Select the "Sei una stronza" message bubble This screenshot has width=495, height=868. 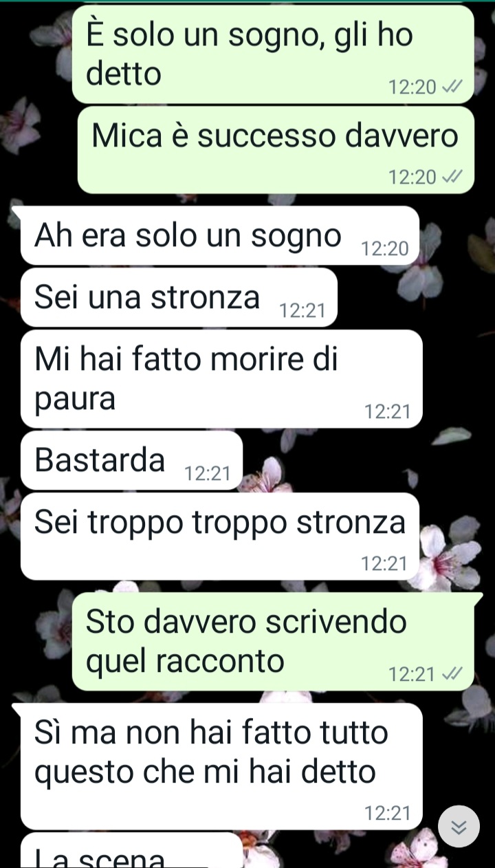click(179, 297)
